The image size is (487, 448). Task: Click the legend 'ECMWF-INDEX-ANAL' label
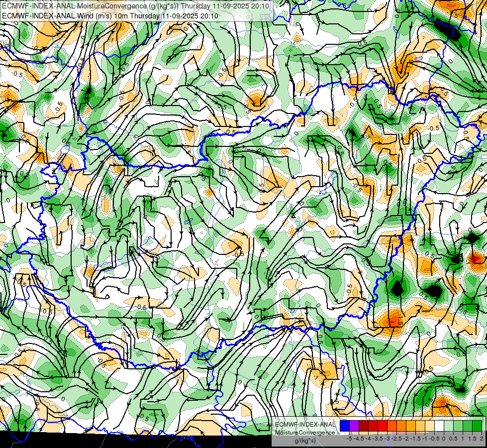coord(305,425)
